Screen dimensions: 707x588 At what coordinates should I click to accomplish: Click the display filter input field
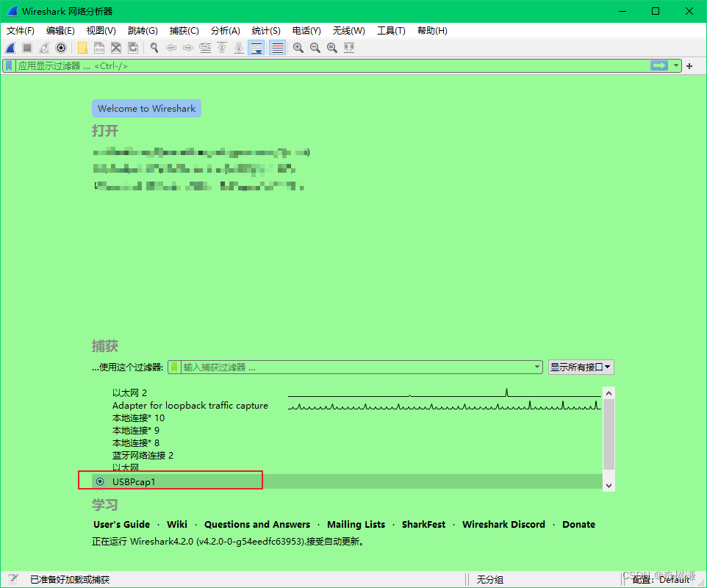pos(333,66)
